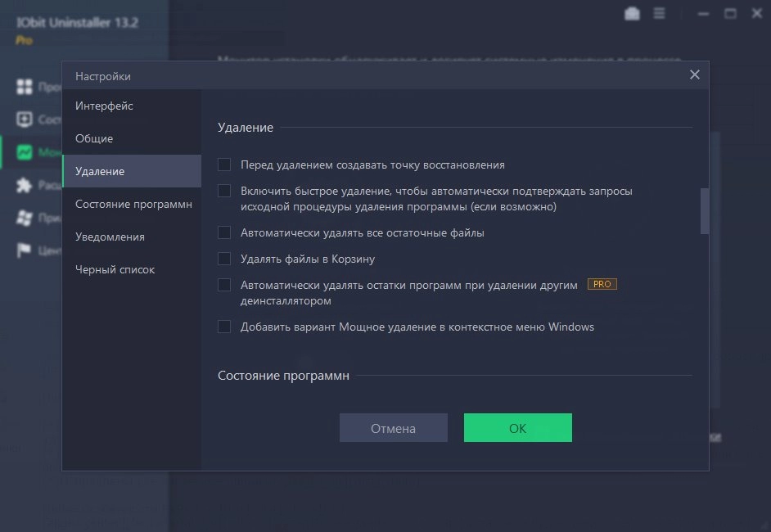Click the green Install Monitor sidebar icon

coord(24,152)
